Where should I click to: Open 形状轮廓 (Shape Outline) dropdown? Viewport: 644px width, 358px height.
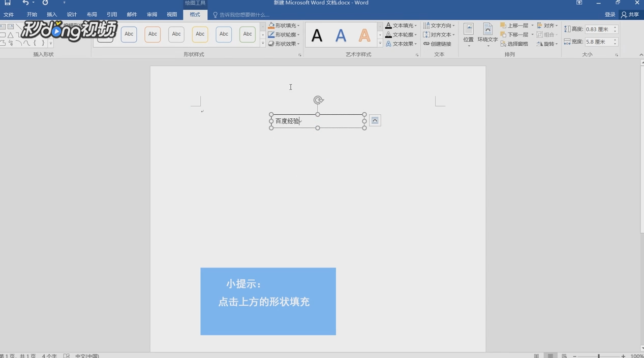click(284, 35)
